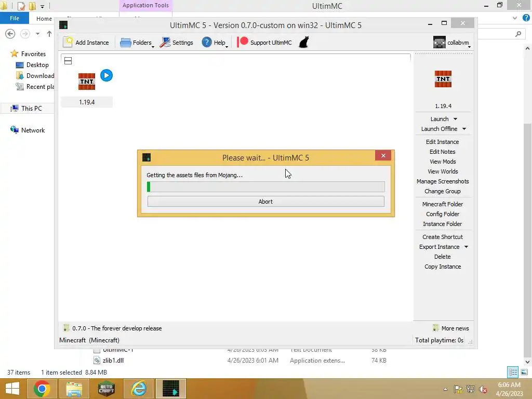This screenshot has width=532, height=399.
Task: Click the 0.7.0 forever develop release news link
Action: [x=117, y=328]
